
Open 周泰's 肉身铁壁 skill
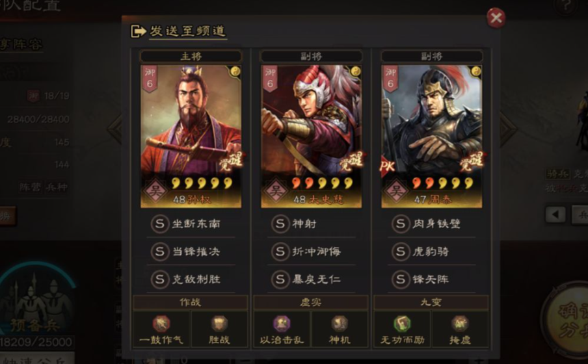click(x=431, y=224)
